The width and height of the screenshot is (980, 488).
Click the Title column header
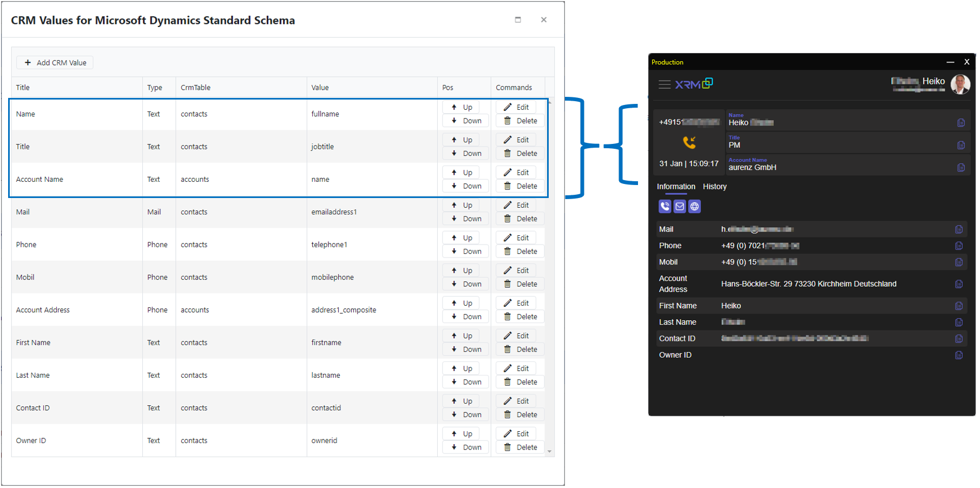point(77,88)
